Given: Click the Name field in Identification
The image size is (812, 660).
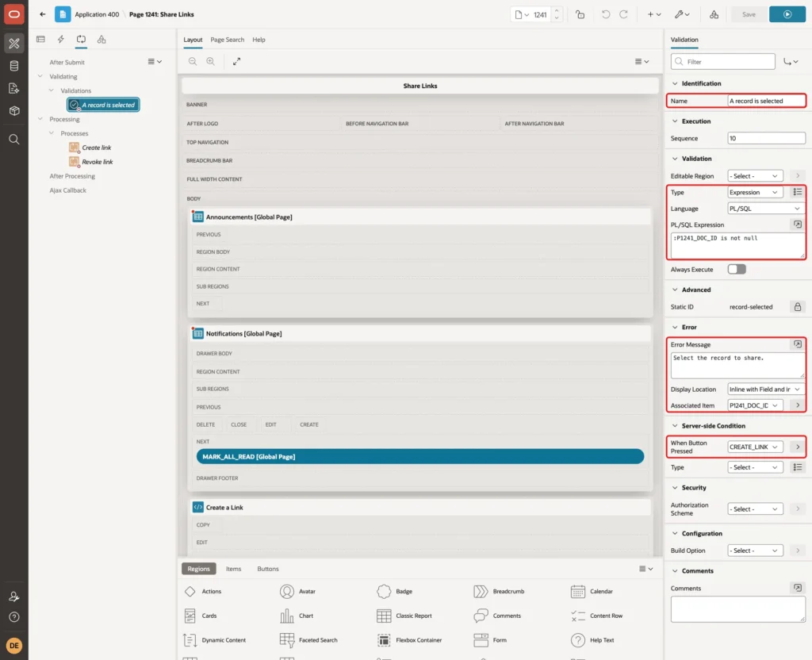Looking at the screenshot, I should tap(766, 101).
